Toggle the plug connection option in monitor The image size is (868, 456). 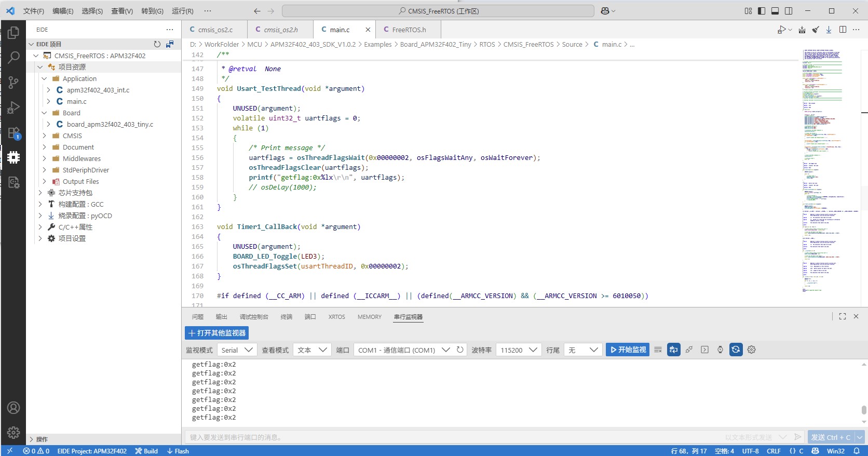(689, 350)
